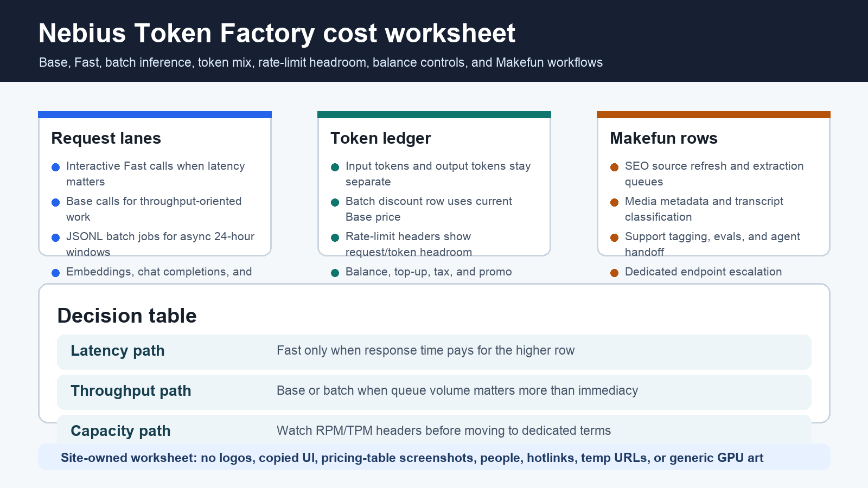This screenshot has height=488, width=868.
Task: Click blue bullet beside 'Embeddings, chat completions'
Action: point(55,273)
